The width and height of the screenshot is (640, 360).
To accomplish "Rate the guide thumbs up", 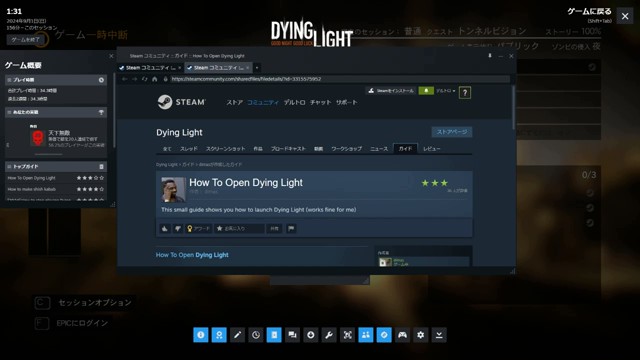I will pos(165,229).
